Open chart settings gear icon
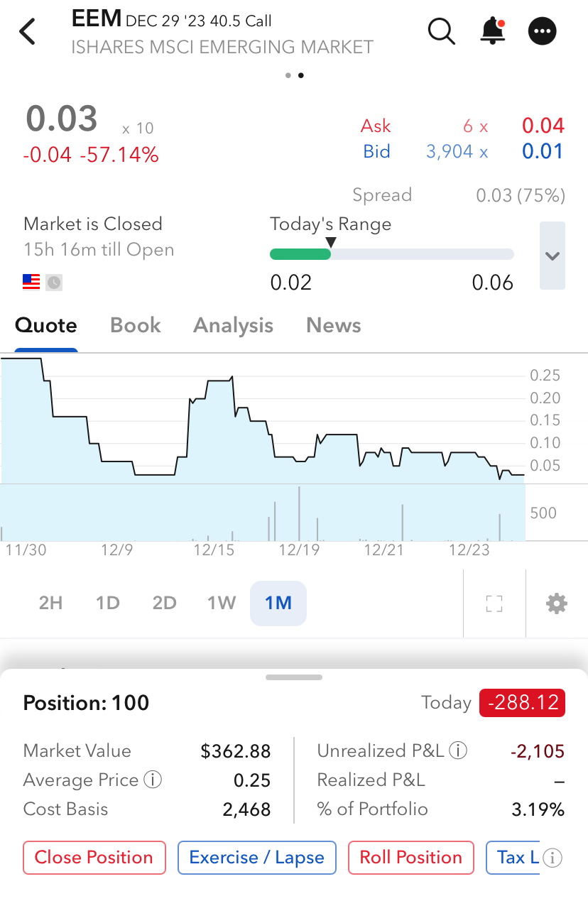The height and width of the screenshot is (901, 588). pyautogui.click(x=557, y=604)
